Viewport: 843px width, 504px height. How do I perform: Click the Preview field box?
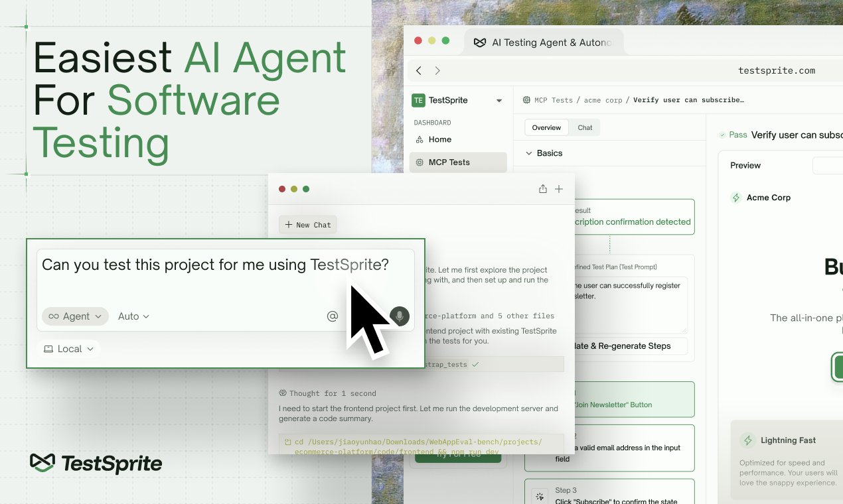click(x=828, y=166)
